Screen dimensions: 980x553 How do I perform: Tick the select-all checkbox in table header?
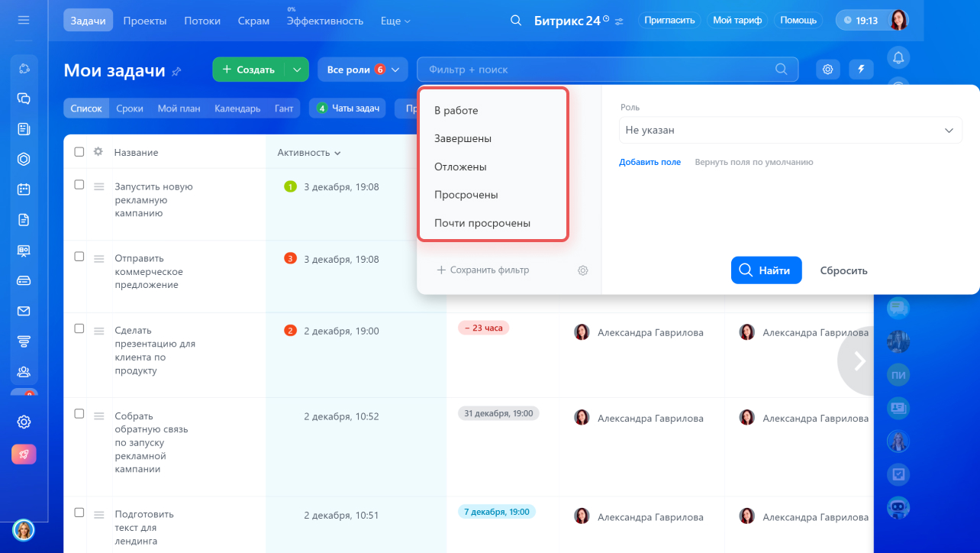pyautogui.click(x=79, y=152)
